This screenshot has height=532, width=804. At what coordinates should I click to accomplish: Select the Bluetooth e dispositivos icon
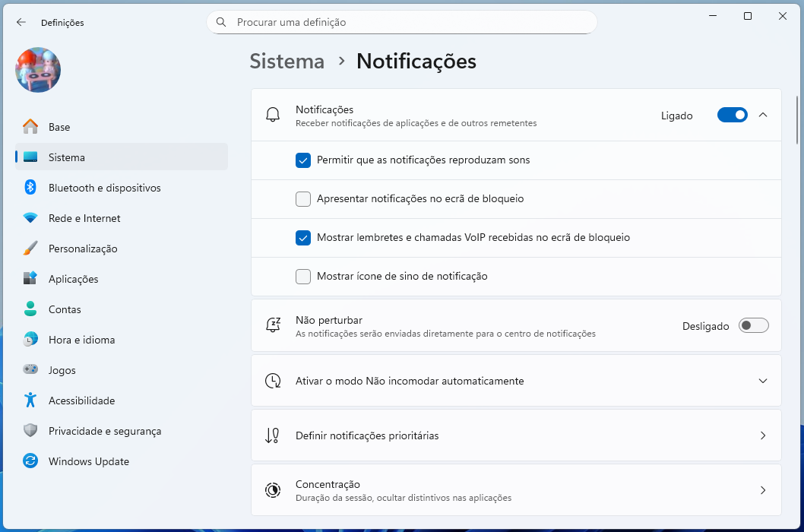pyautogui.click(x=29, y=188)
